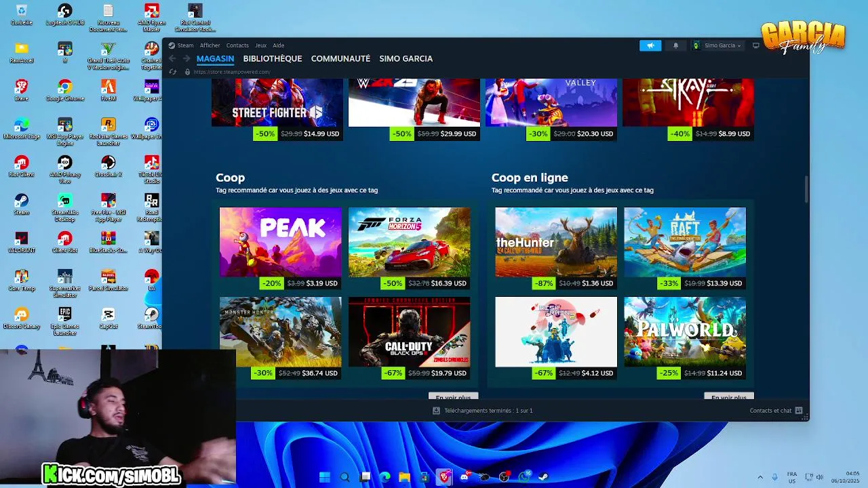The image size is (868, 488).
Task: Click the Coop en ligne section heading
Action: [x=530, y=178]
